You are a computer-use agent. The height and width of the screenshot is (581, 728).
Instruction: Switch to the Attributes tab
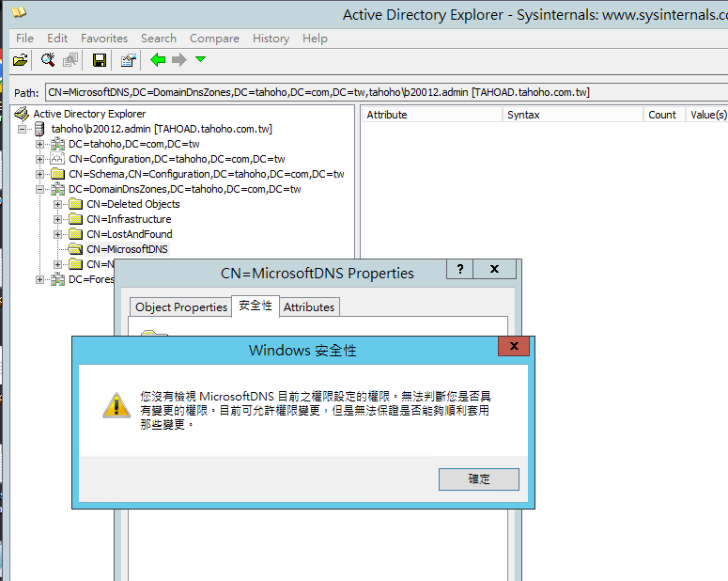(308, 306)
